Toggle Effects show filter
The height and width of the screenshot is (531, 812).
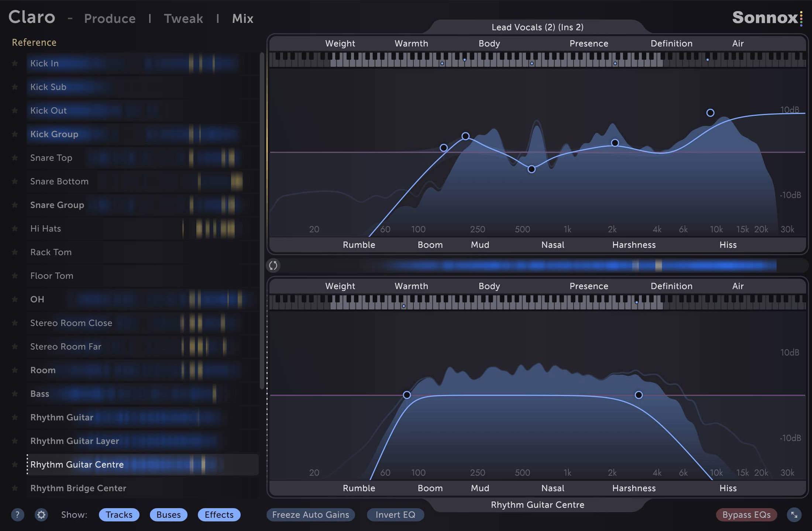pos(219,515)
